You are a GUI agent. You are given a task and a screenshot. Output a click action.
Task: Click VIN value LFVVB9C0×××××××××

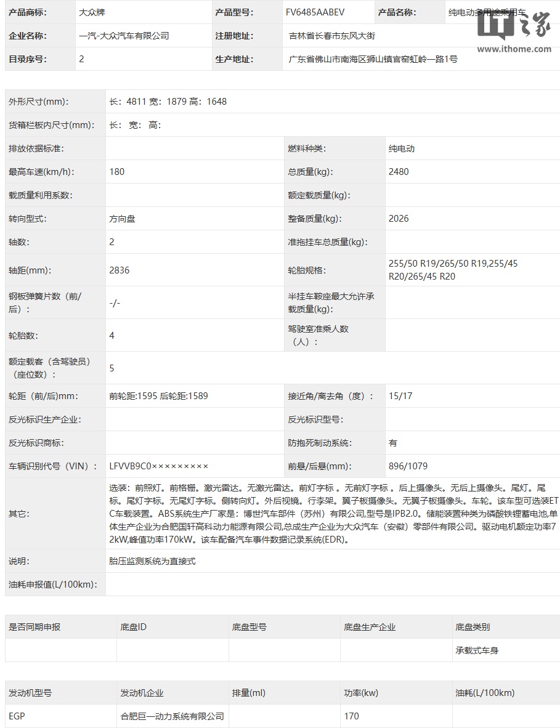(159, 466)
